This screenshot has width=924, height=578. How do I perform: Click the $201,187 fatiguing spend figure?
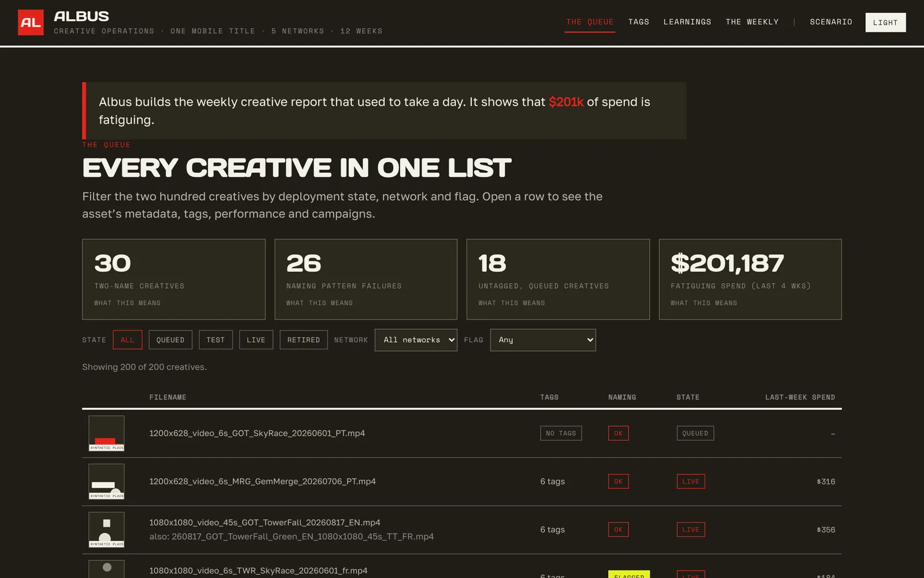point(727,264)
